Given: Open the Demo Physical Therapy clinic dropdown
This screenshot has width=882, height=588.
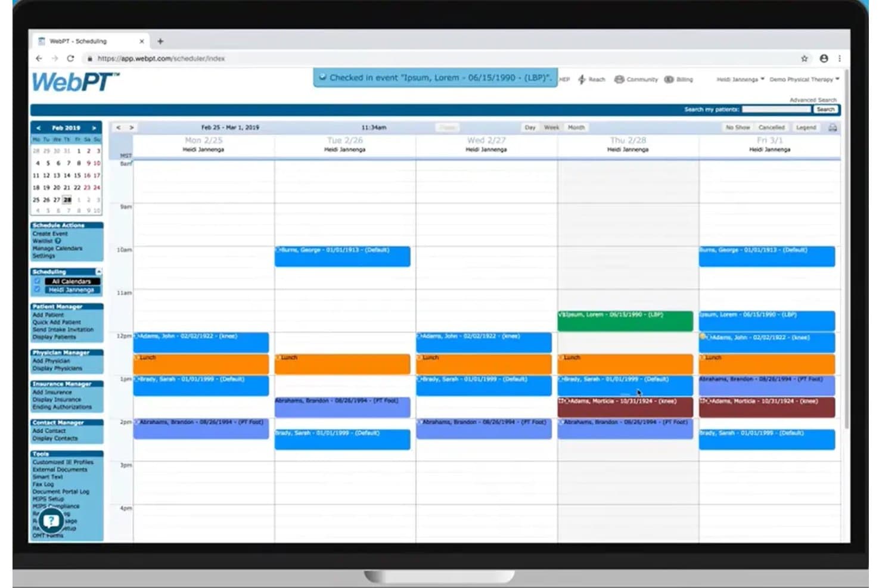Looking at the screenshot, I should coord(805,79).
